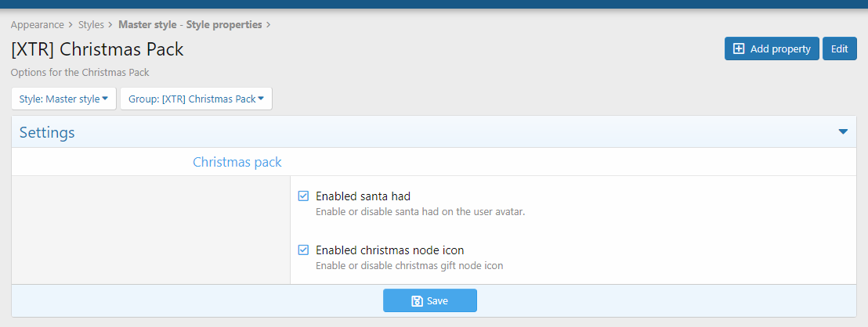Open the Style: Master style dropdown

[x=63, y=99]
